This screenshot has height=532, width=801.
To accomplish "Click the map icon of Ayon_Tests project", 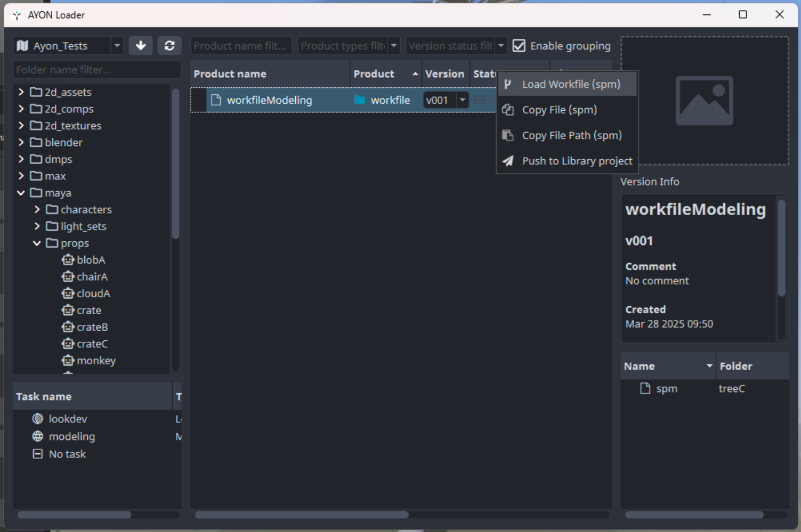I will [x=22, y=46].
